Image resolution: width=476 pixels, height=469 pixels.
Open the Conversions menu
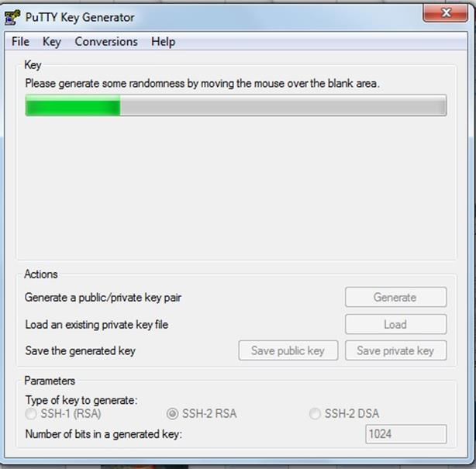[106, 42]
